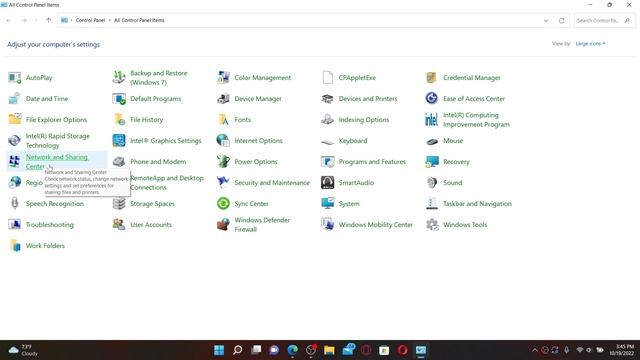This screenshot has width=640, height=360.
Task: Open the File History icon
Action: click(119, 119)
